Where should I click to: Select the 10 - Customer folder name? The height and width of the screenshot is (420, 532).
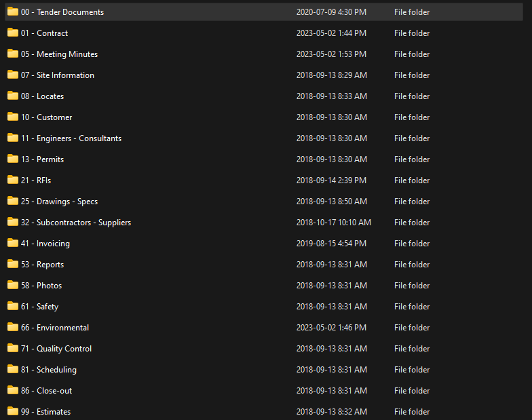[x=46, y=117]
